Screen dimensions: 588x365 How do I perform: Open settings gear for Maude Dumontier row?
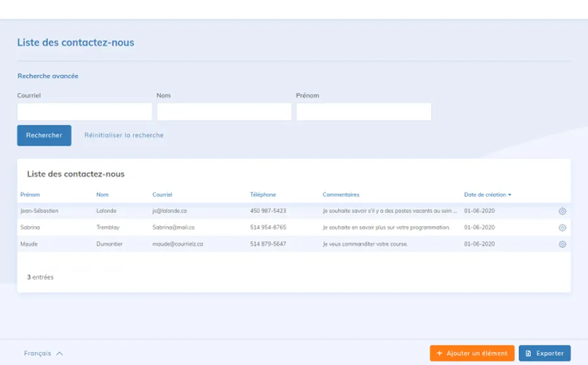[562, 244]
